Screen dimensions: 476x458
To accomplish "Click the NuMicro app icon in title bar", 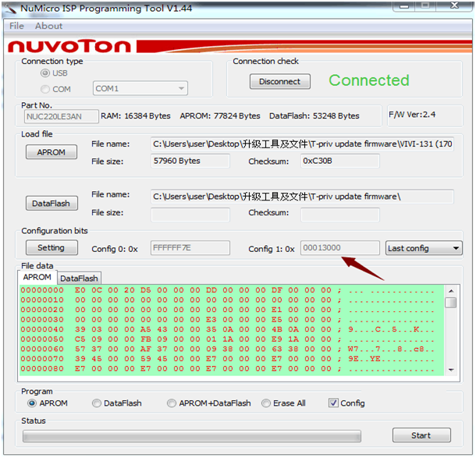I will click(10, 9).
